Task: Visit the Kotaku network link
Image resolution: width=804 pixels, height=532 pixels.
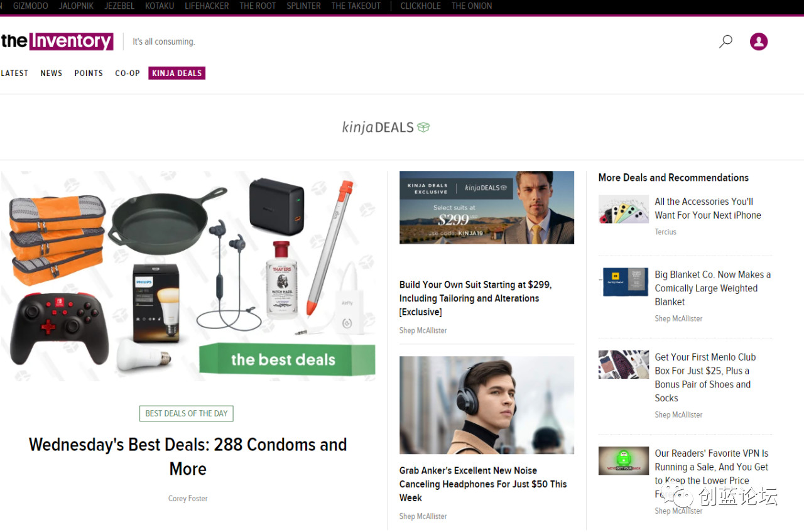Action: (x=160, y=6)
